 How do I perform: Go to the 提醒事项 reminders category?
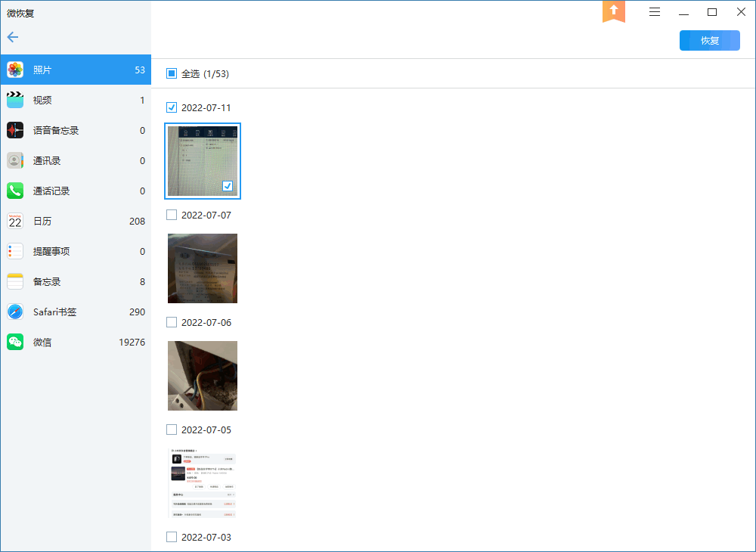point(51,252)
